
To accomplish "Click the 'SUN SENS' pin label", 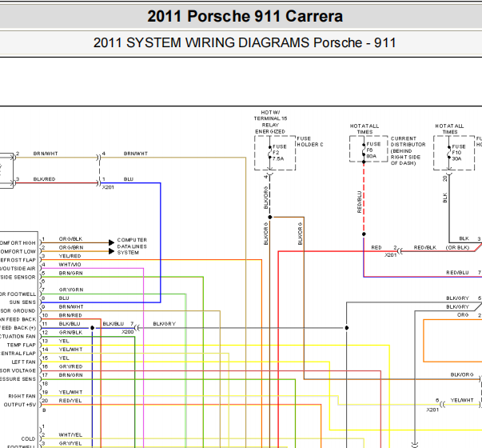I will (22, 302).
